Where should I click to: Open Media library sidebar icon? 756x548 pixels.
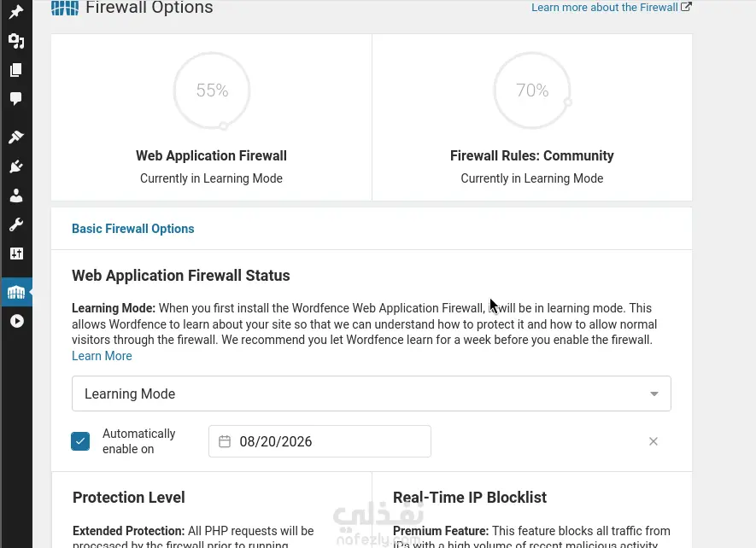tap(16, 41)
